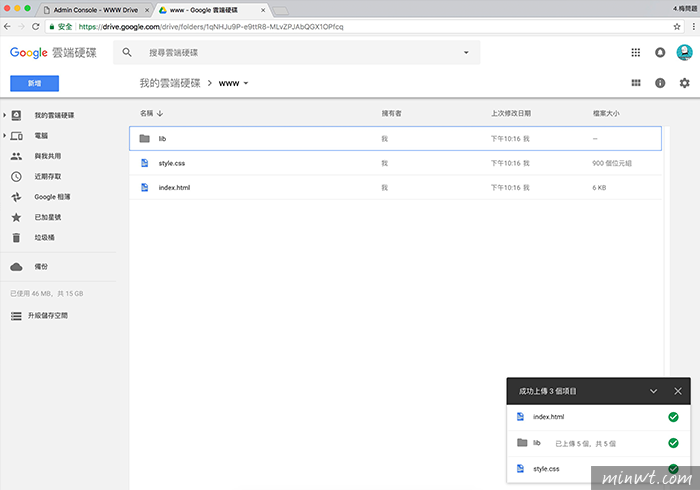Click index.html upload success checkmark
Viewport: 700px width, 490px height.
[673, 417]
